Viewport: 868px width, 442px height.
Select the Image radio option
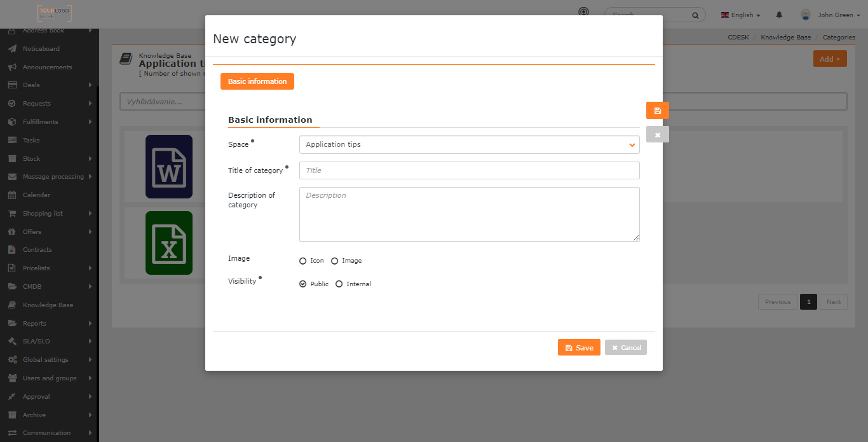[334, 261]
